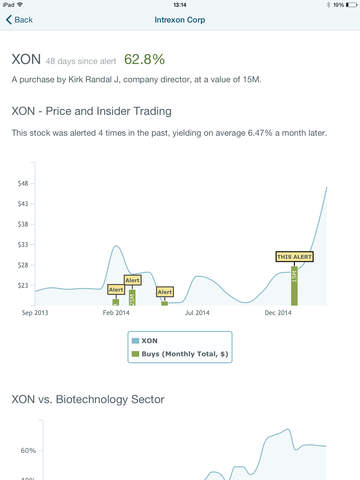Image resolution: width=360 pixels, height=480 pixels.
Task: Tap the small green bar beneath the earliest Alert
Action: [116, 302]
